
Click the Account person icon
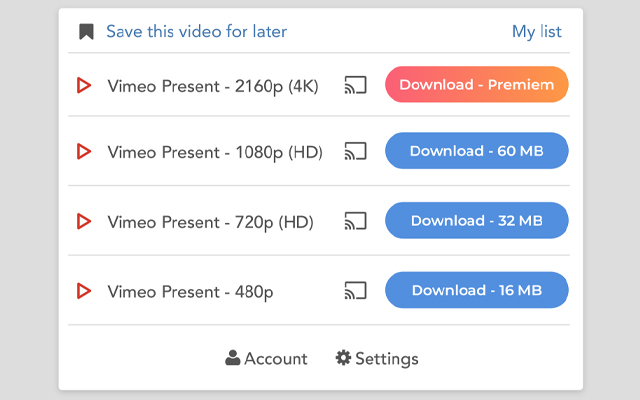point(233,358)
